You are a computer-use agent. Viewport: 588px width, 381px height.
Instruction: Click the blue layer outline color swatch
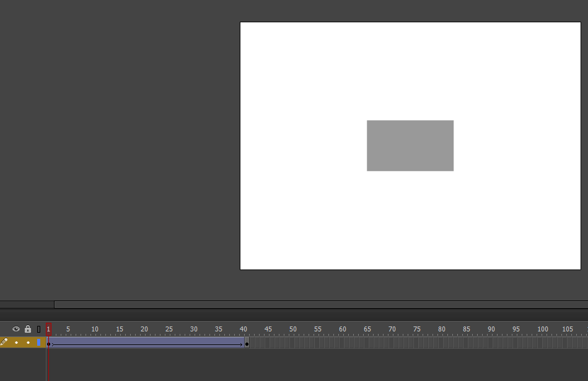click(x=38, y=342)
